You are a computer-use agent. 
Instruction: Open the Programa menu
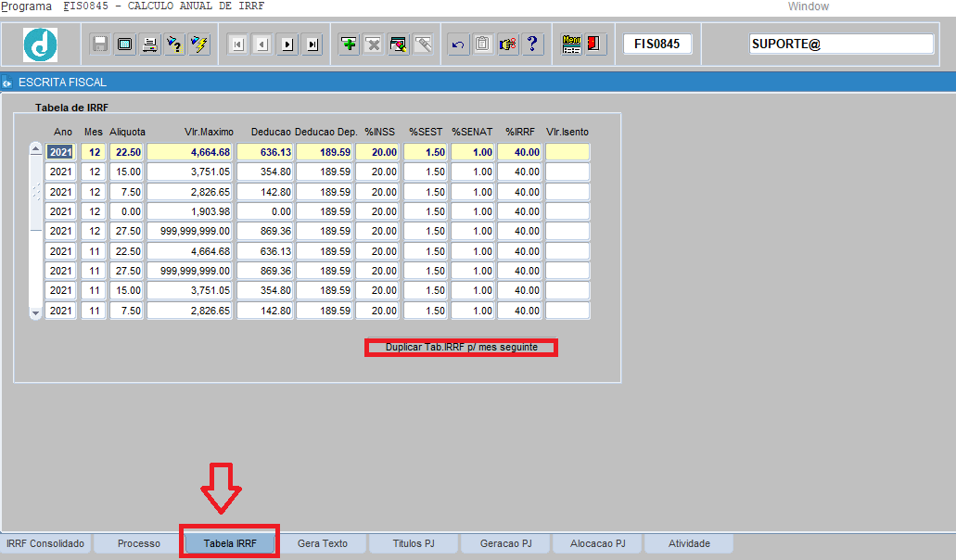pyautogui.click(x=26, y=6)
